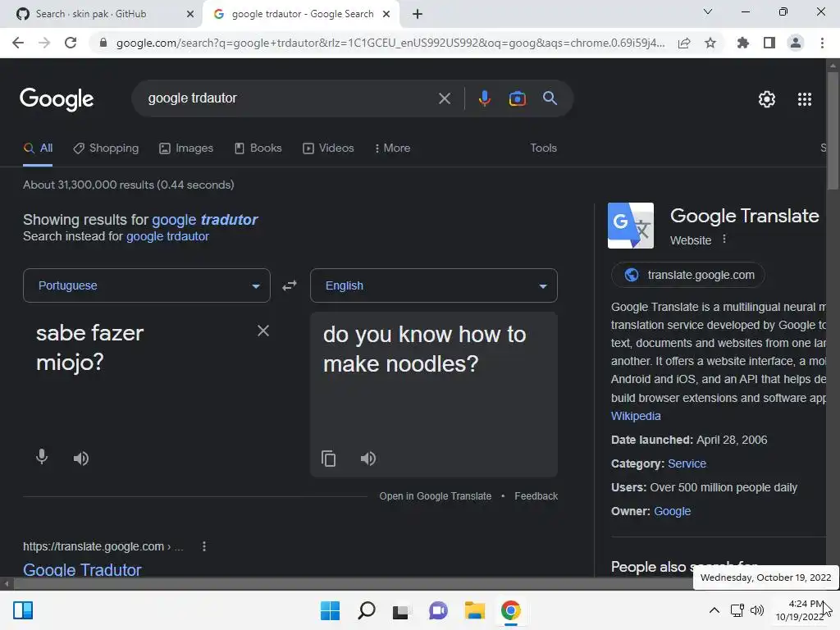Image resolution: width=840 pixels, height=630 pixels.
Task: Bookmark this page with the star icon
Action: pos(710,43)
